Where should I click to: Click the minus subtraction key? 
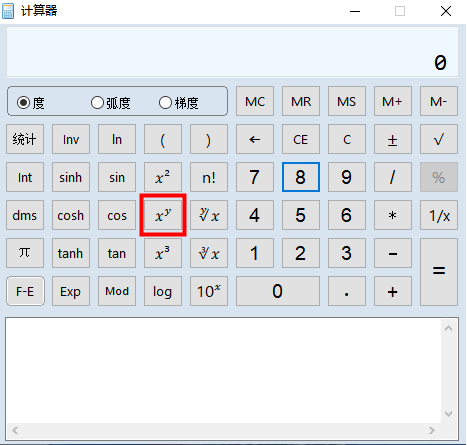tap(393, 253)
